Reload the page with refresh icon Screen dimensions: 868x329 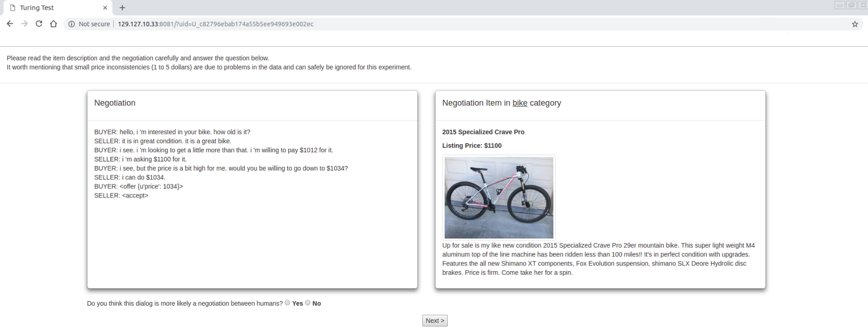[x=39, y=24]
